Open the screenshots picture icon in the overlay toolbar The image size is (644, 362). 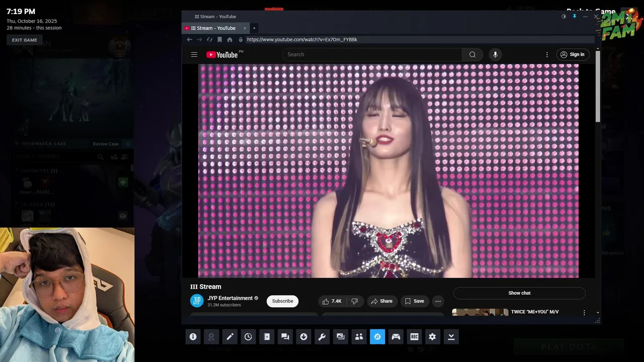point(341,337)
